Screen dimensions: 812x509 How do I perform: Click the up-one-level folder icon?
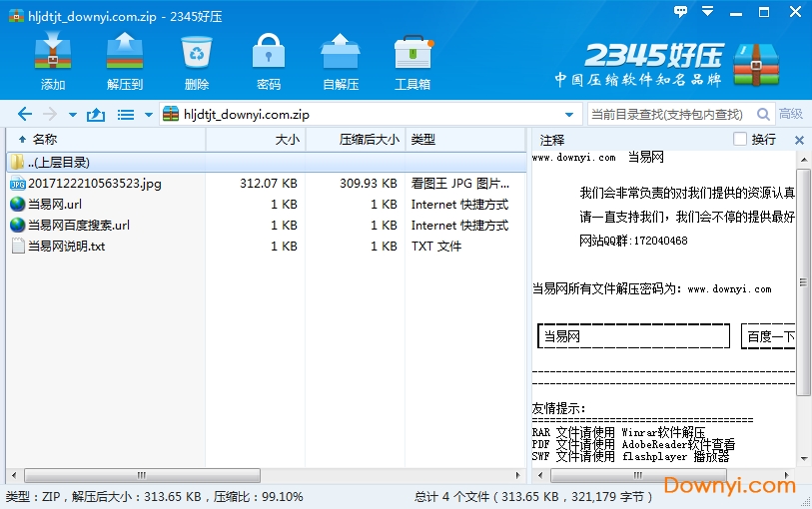96,115
